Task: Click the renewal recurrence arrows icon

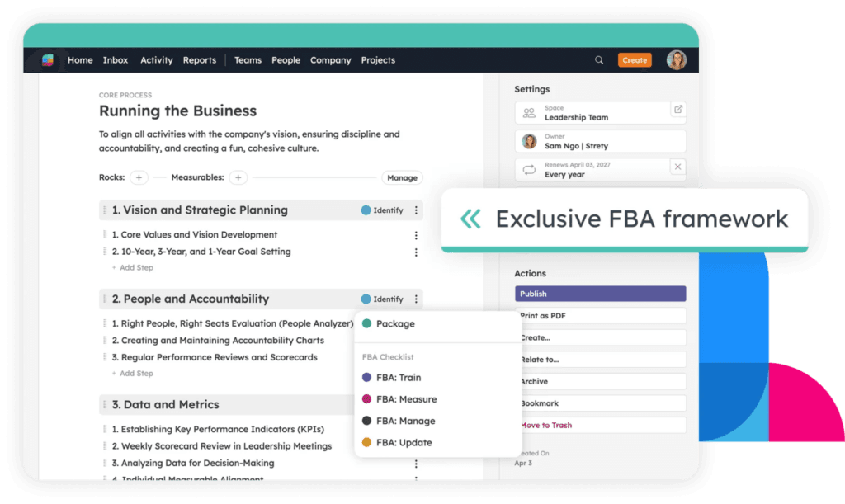Action: (528, 170)
